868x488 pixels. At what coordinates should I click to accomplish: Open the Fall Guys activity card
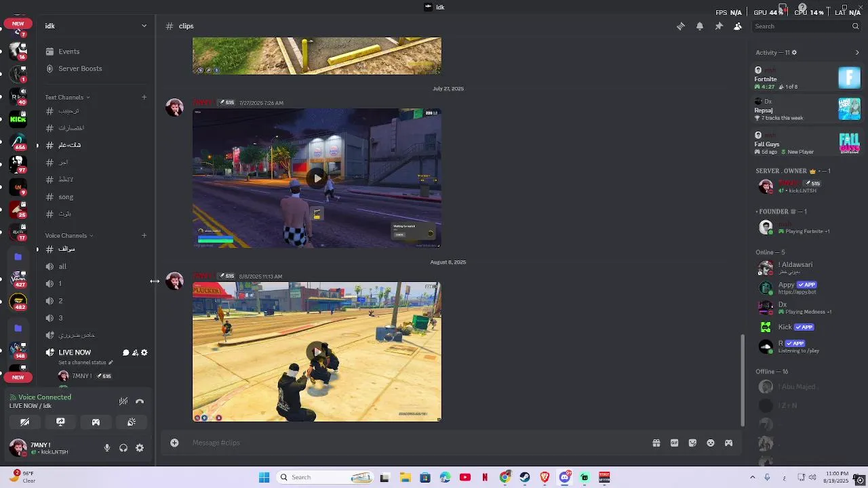(x=807, y=143)
